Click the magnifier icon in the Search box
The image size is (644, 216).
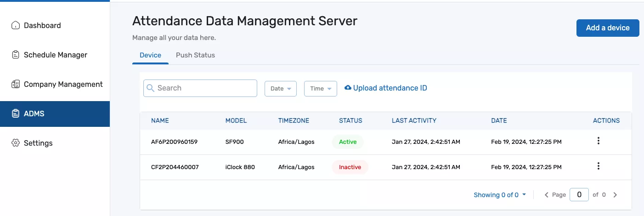coord(150,88)
